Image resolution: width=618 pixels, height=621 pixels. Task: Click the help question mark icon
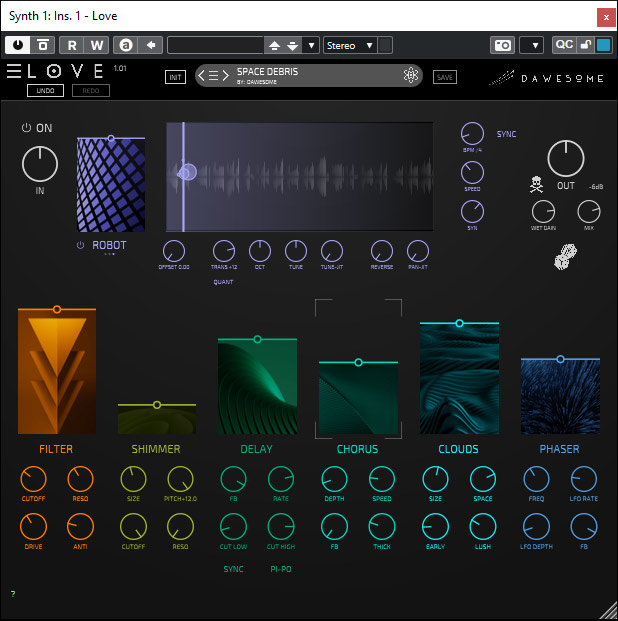(13, 594)
